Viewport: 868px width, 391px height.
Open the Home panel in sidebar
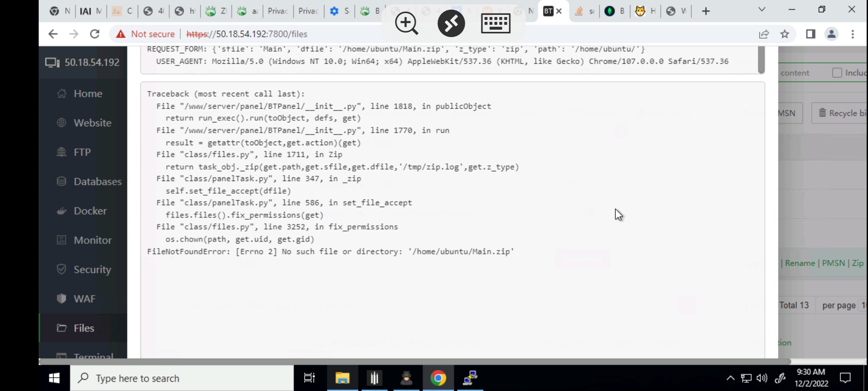coord(88,94)
